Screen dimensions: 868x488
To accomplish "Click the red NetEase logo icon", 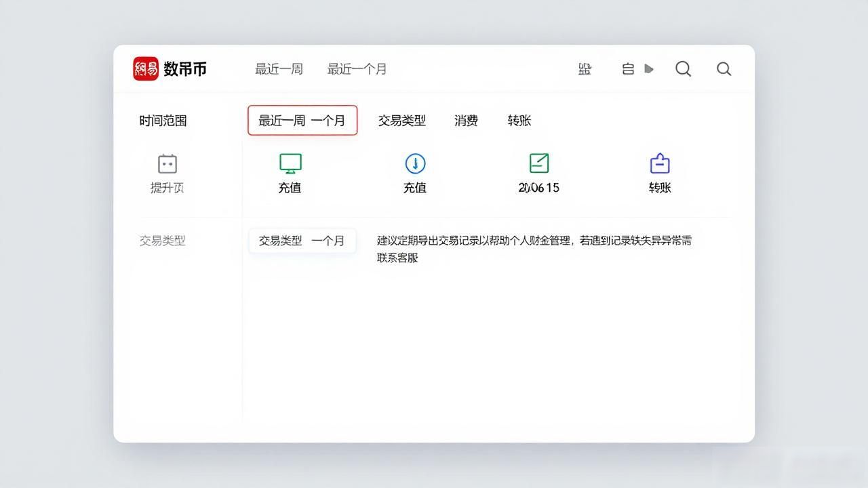I will pyautogui.click(x=146, y=68).
